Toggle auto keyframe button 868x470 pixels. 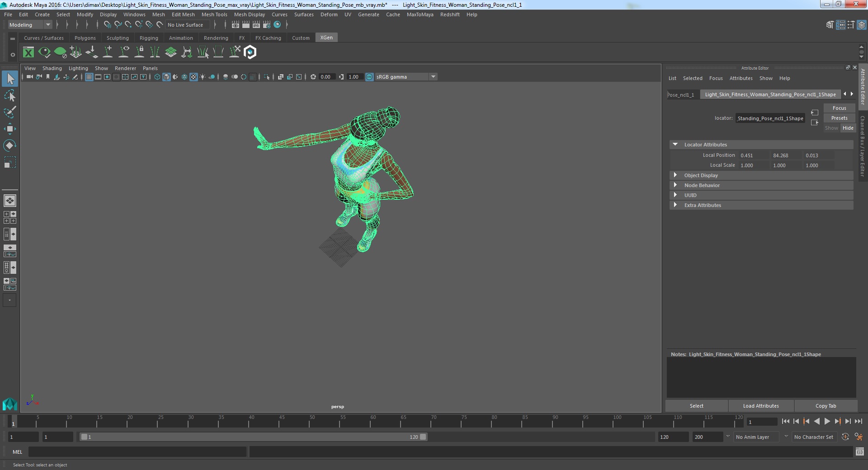click(845, 437)
